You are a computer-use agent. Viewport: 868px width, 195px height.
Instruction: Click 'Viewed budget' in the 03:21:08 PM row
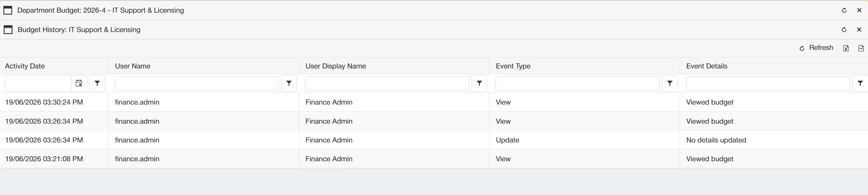pyautogui.click(x=710, y=159)
